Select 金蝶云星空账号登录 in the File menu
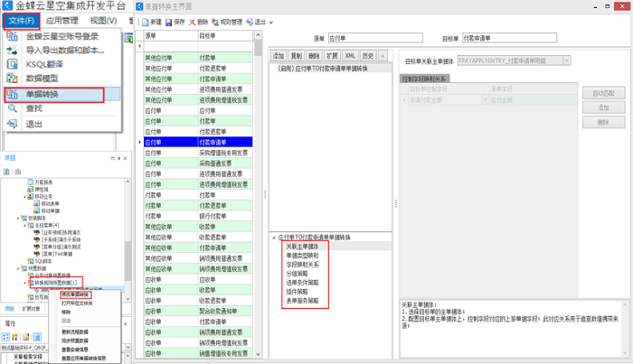This screenshot has height=364, width=633. [61, 37]
